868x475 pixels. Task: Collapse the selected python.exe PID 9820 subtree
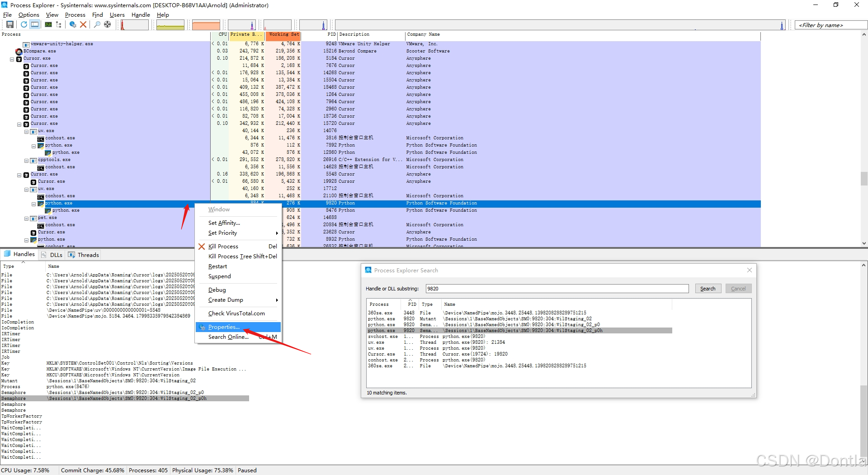(x=34, y=204)
